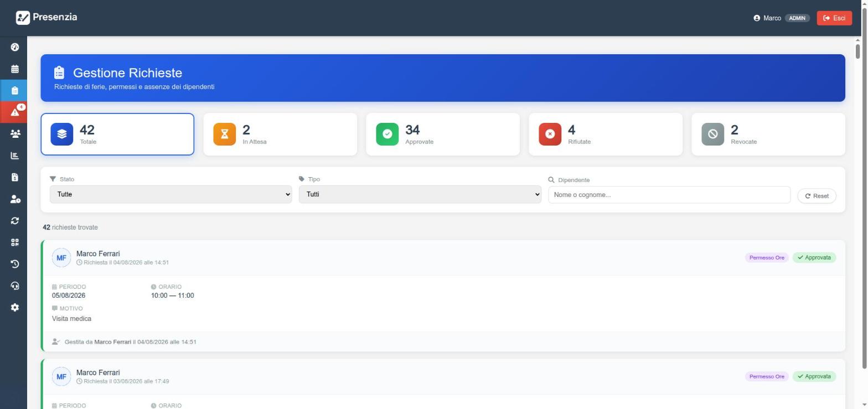The height and width of the screenshot is (409, 868).
Task: Click the Marco username in header
Action: click(x=772, y=18)
